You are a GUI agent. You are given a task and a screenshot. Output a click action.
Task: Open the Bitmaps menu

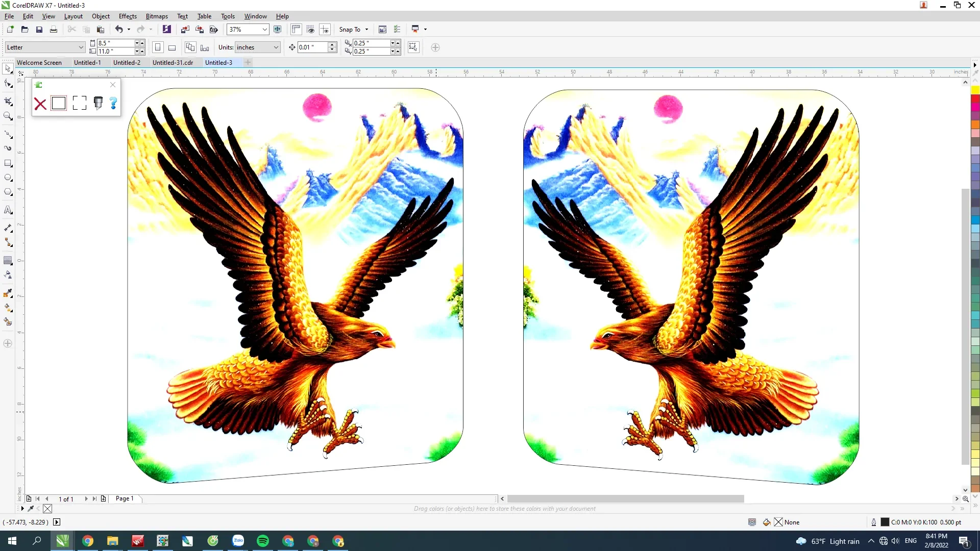[157, 16]
